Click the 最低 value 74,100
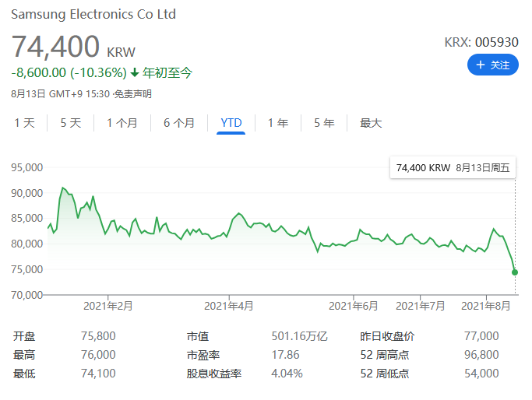The height and width of the screenshot is (400, 532). pos(98,374)
